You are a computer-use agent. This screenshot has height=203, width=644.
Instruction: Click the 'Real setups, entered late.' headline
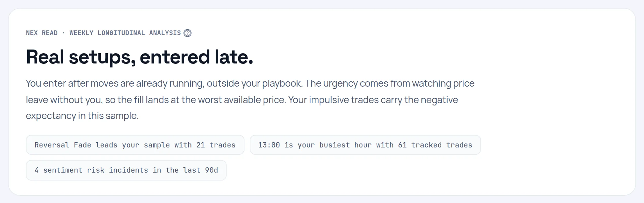point(139,57)
